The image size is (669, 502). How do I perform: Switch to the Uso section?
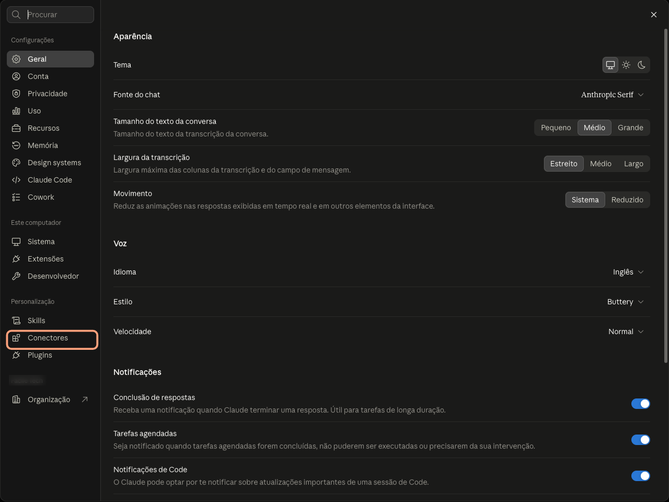click(x=50, y=111)
